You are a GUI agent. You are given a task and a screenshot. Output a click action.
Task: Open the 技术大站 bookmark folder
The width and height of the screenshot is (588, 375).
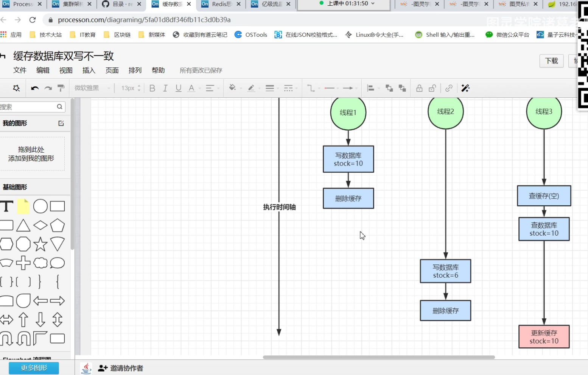tap(45, 35)
